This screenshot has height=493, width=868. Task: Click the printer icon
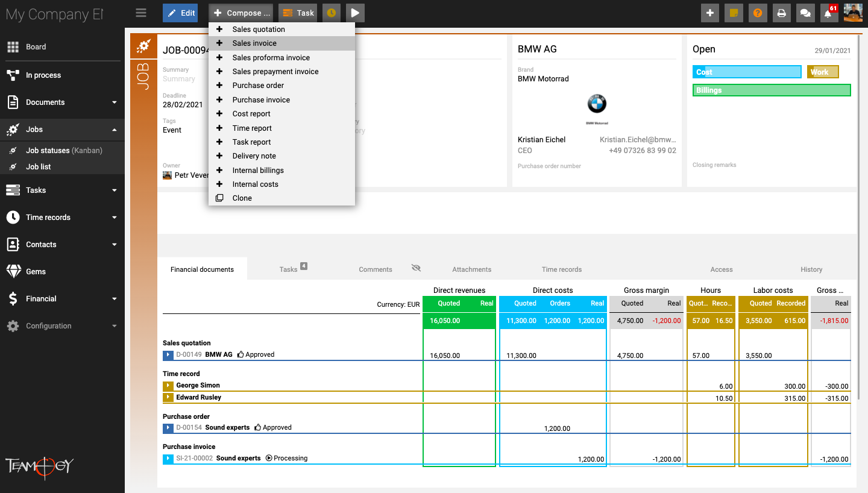781,13
